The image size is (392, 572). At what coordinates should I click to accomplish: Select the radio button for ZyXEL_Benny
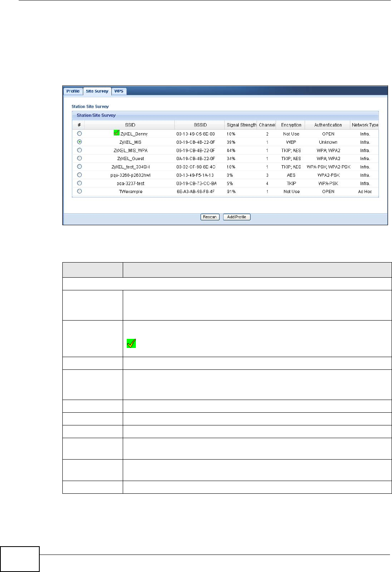(x=79, y=134)
